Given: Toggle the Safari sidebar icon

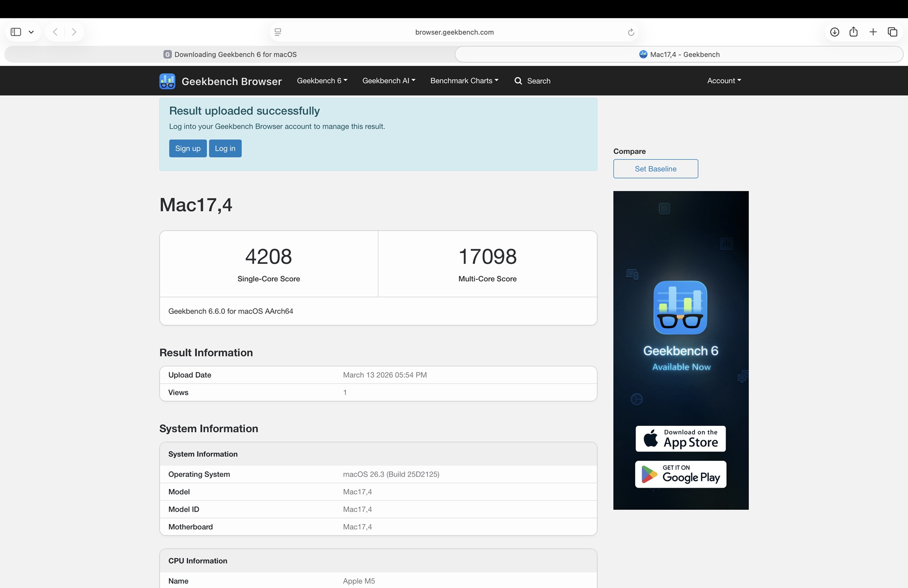Looking at the screenshot, I should tap(16, 32).
